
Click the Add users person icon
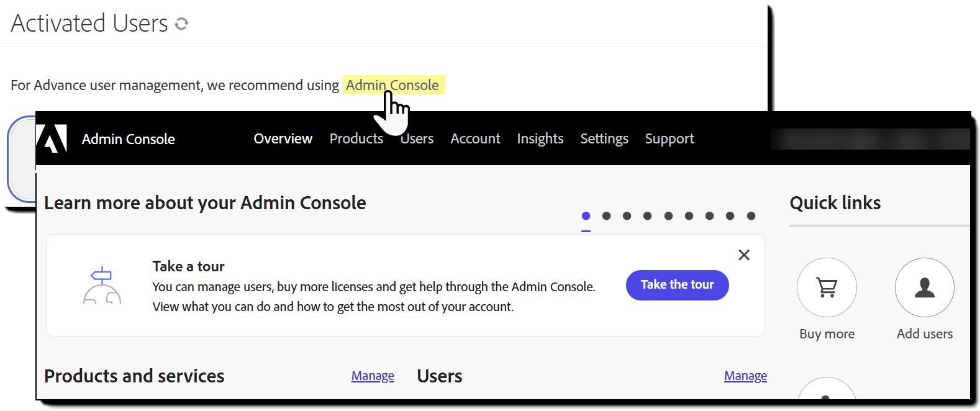point(924,287)
